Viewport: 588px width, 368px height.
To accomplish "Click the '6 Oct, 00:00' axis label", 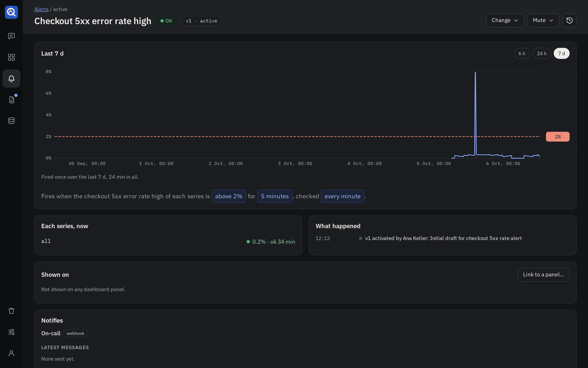I will coord(503,164).
